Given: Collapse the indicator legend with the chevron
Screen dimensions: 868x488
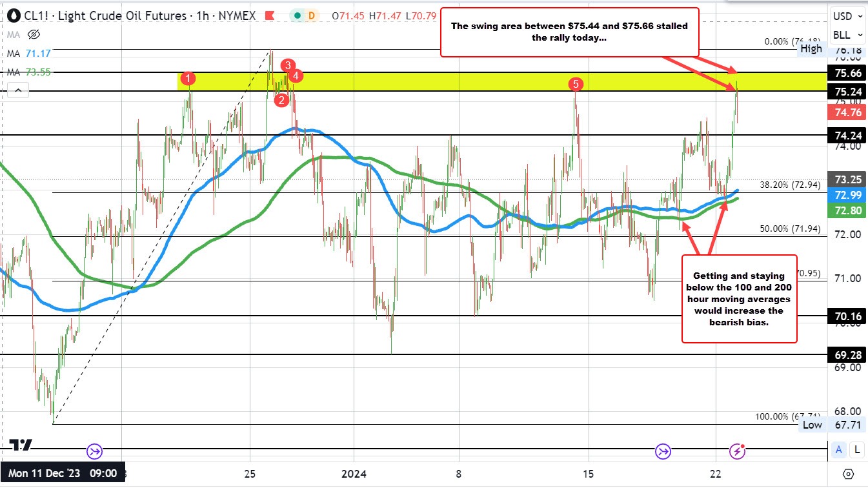Looking at the screenshot, I should tap(17, 91).
